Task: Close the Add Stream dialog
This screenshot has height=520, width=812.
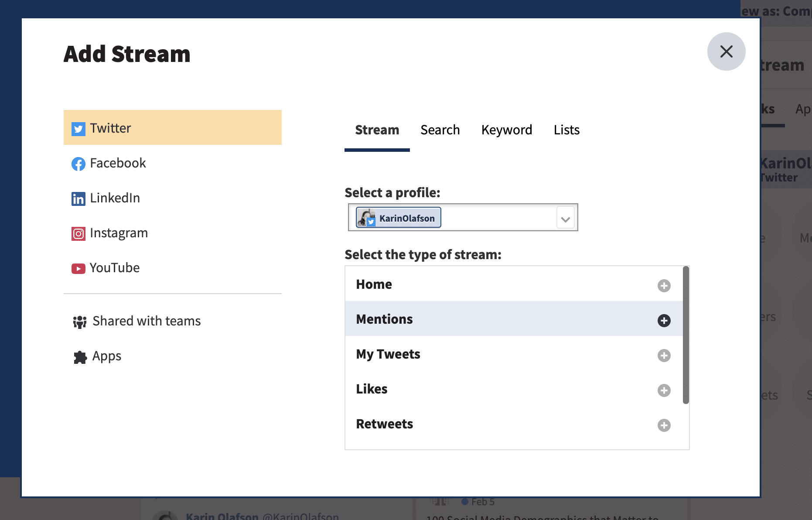Action: point(726,51)
